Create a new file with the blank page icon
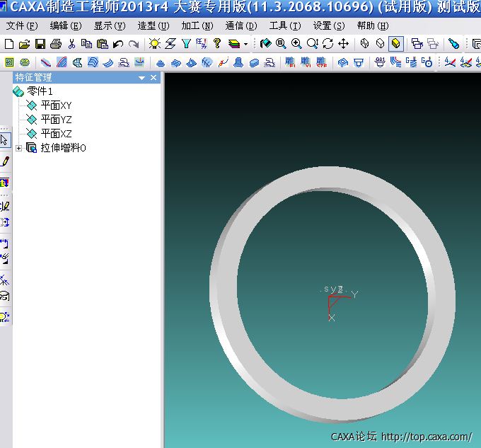 [9, 44]
